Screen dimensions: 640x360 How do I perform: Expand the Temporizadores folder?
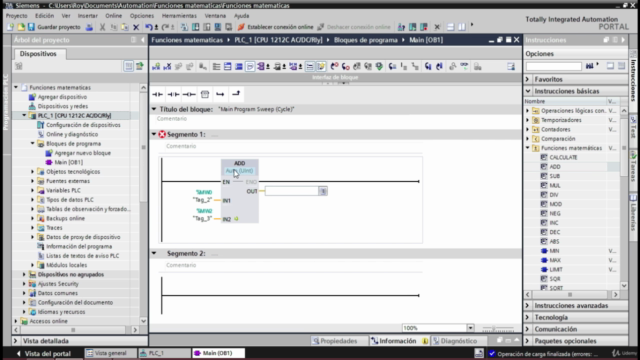(527, 120)
